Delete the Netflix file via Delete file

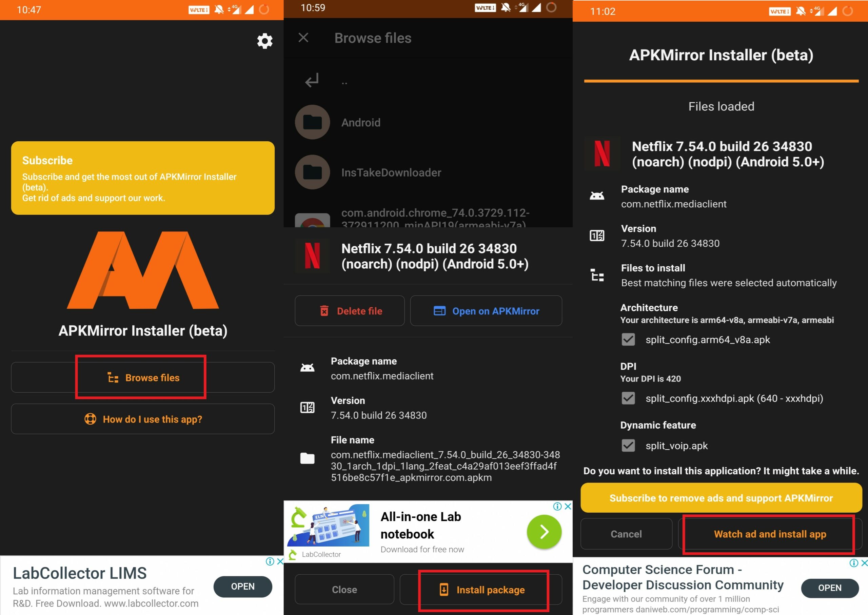[350, 311]
